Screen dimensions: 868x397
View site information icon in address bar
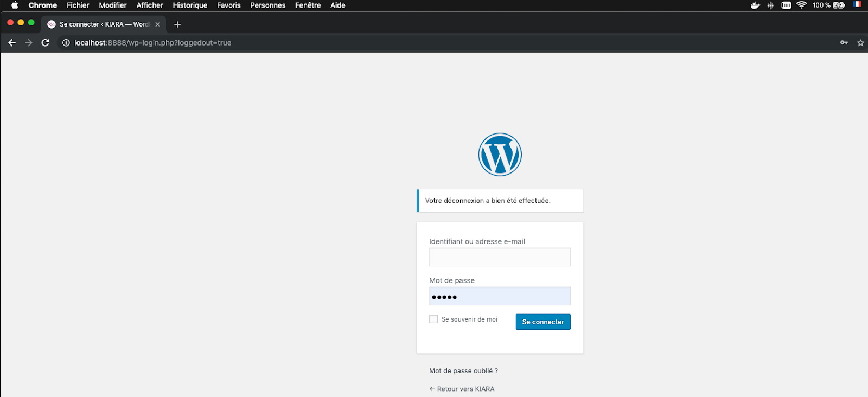66,43
